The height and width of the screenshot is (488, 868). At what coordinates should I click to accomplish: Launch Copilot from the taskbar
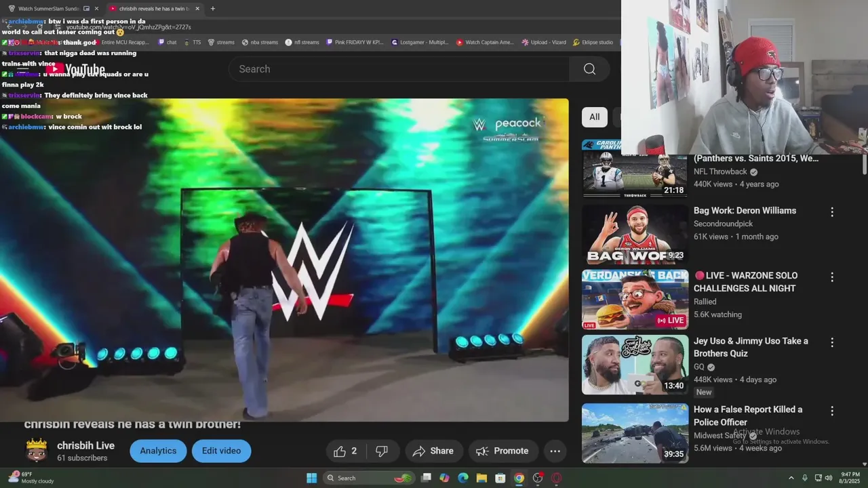pyautogui.click(x=444, y=478)
